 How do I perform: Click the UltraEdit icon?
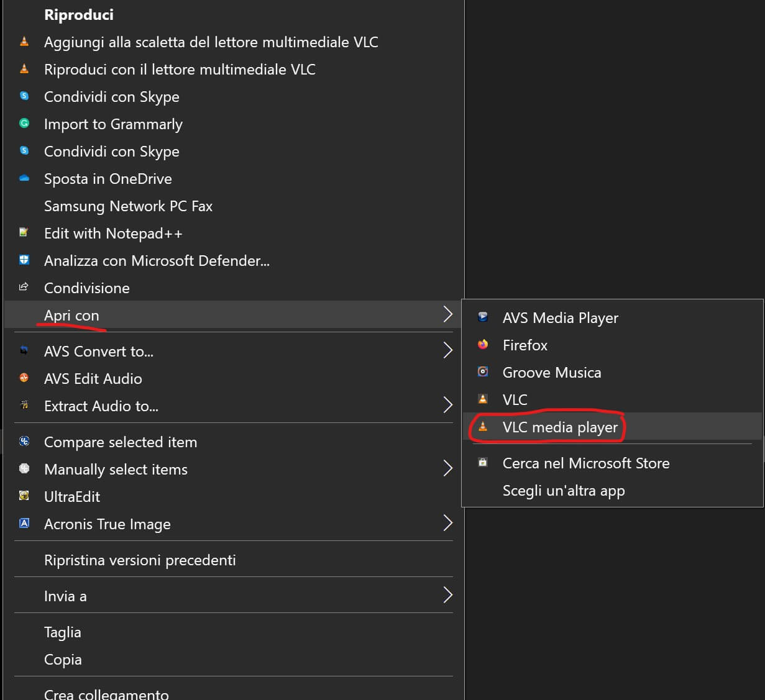tap(24, 496)
